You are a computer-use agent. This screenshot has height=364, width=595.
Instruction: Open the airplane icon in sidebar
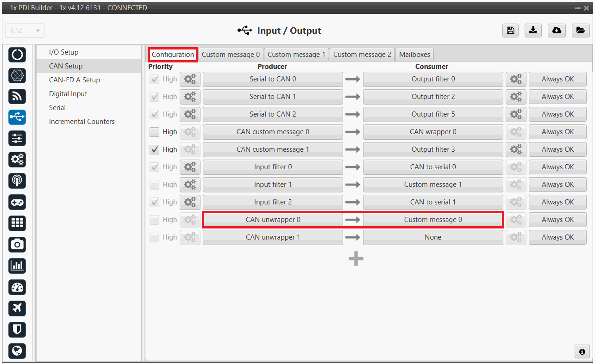pyautogui.click(x=17, y=308)
